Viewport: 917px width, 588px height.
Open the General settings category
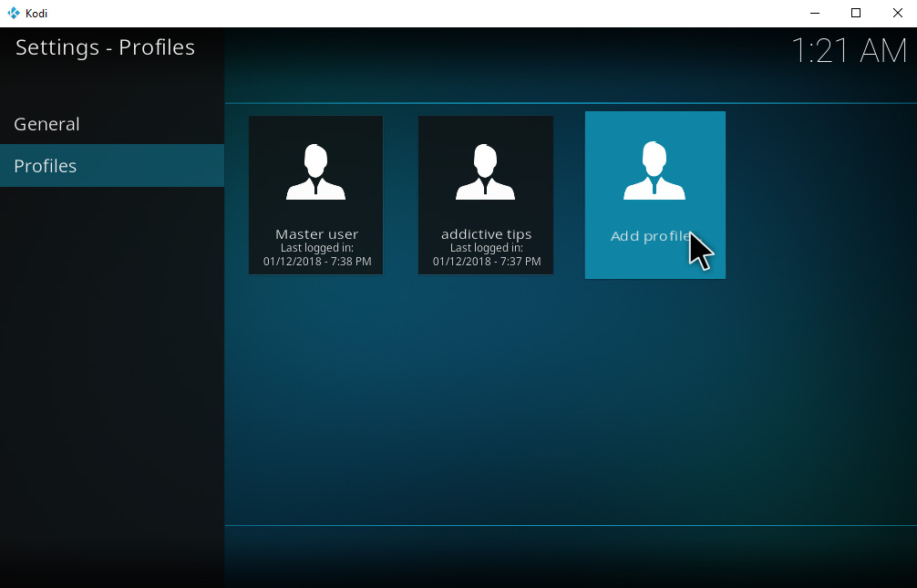[112, 124]
